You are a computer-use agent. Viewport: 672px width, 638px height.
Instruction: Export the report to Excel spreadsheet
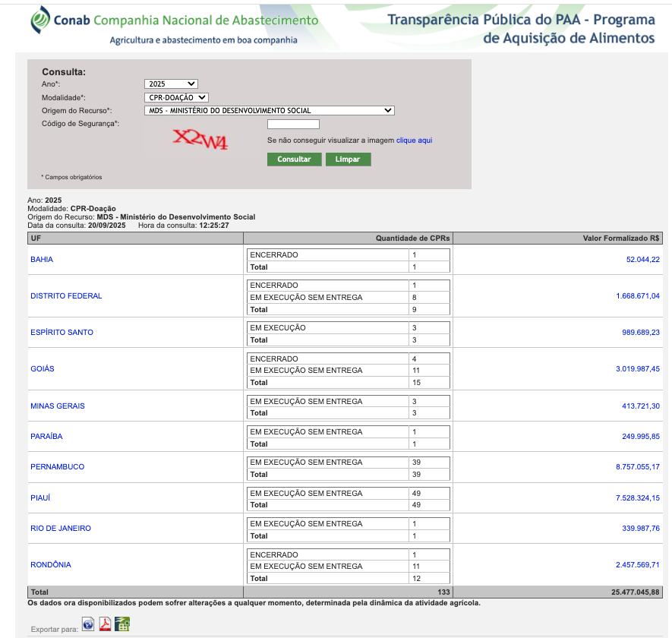pyautogui.click(x=122, y=624)
